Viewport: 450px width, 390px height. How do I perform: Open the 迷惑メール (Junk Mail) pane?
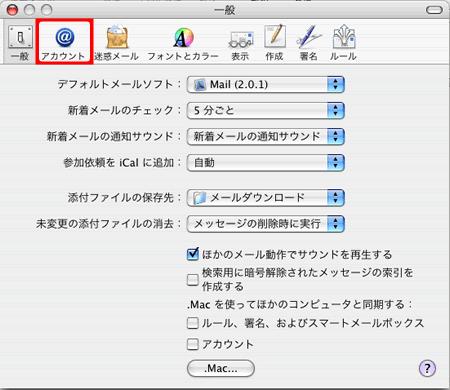[116, 43]
